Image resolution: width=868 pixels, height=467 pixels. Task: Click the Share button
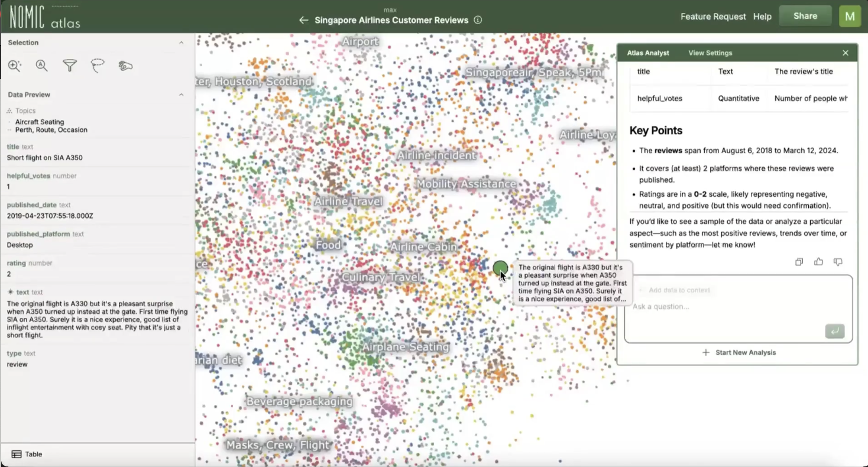(805, 16)
